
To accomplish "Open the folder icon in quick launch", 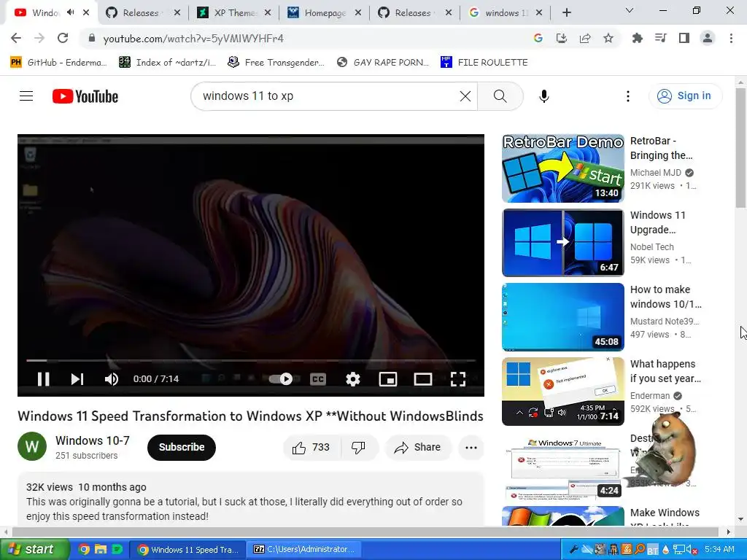I will (x=101, y=550).
